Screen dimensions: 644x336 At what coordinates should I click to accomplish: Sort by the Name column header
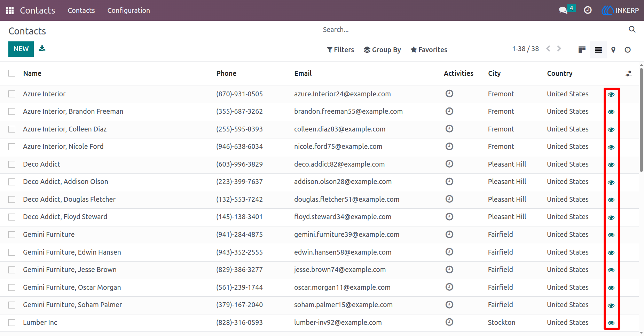pos(32,73)
